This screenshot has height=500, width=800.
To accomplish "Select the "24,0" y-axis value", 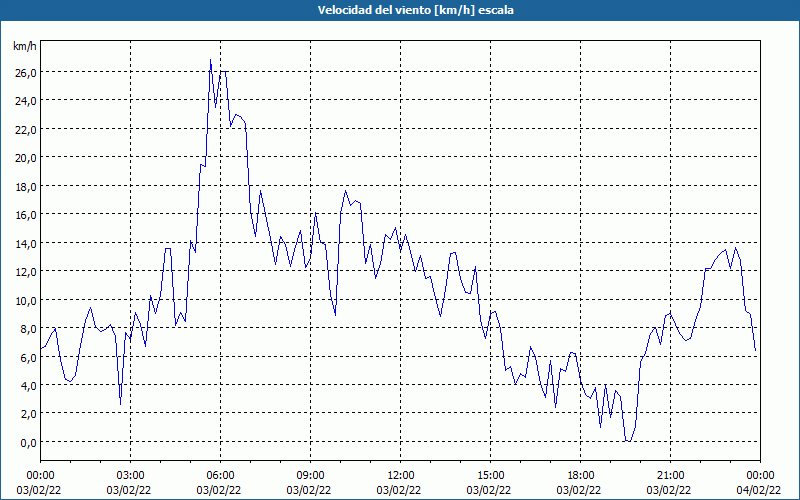I will [x=28, y=101].
